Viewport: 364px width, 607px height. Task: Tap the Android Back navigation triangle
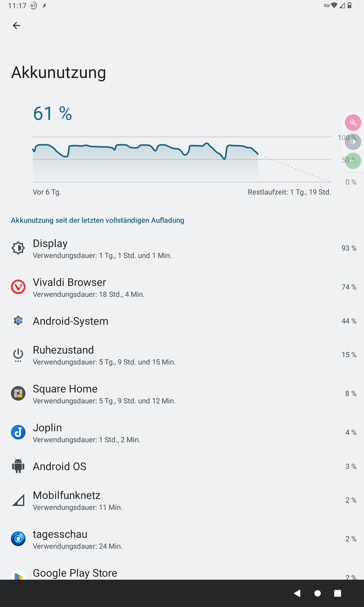[297, 593]
